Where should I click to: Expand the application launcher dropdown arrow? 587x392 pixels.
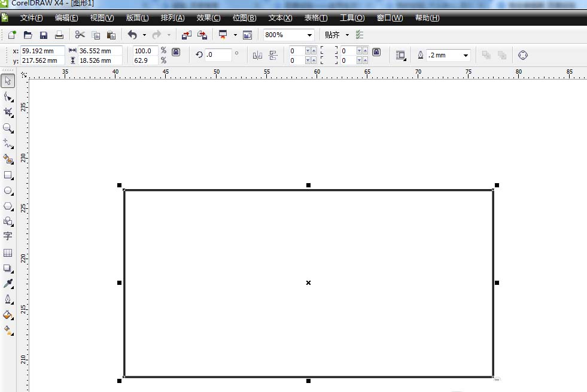(x=235, y=35)
